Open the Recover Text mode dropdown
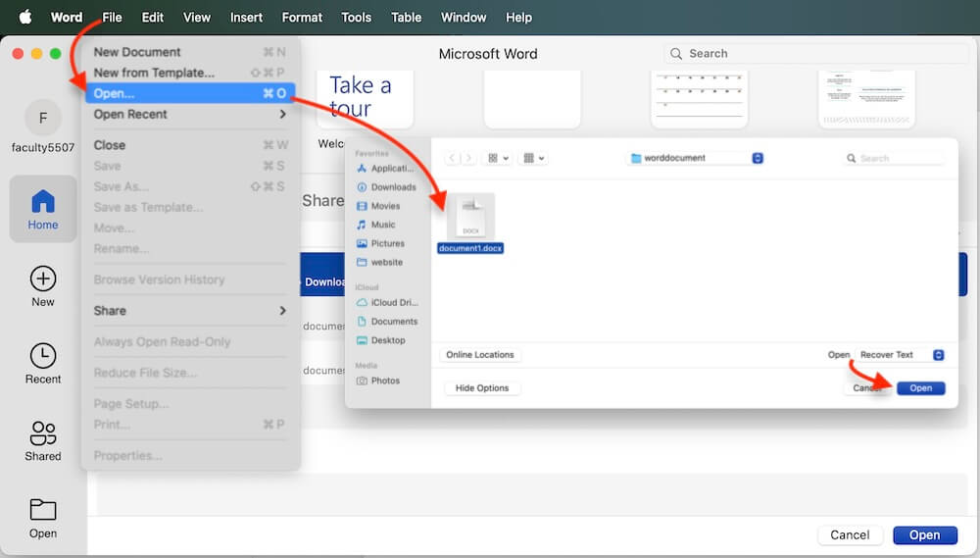 900,355
